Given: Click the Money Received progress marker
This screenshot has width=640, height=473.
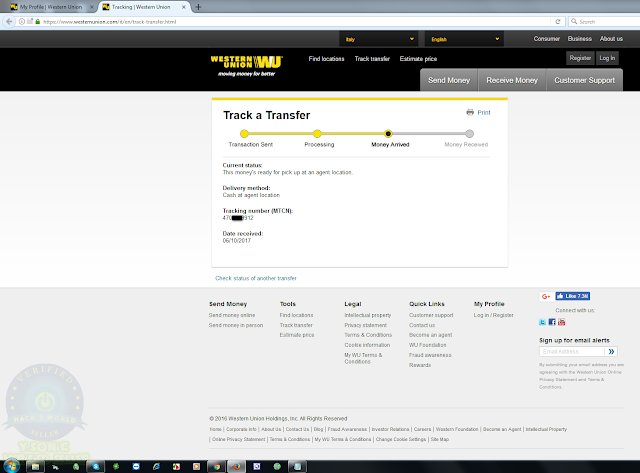Looking at the screenshot, I should point(469,133).
